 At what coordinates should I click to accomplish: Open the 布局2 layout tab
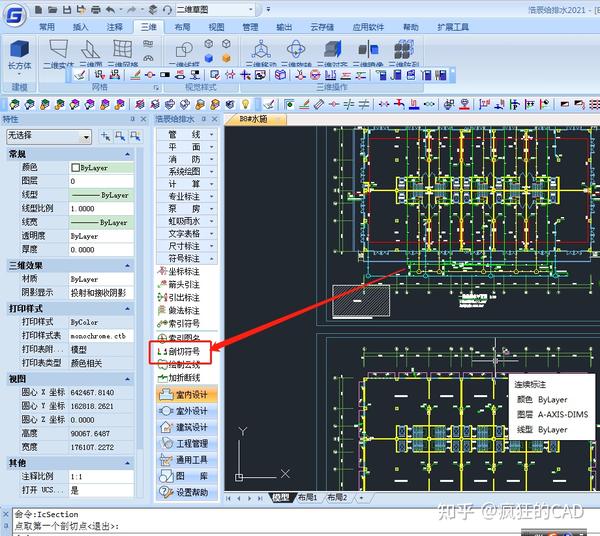(x=338, y=497)
